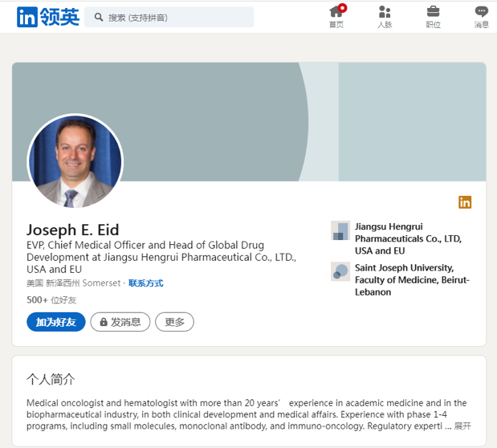Click the 职位 label in navigation
Viewport: 497px width, 448px height.
(x=433, y=25)
